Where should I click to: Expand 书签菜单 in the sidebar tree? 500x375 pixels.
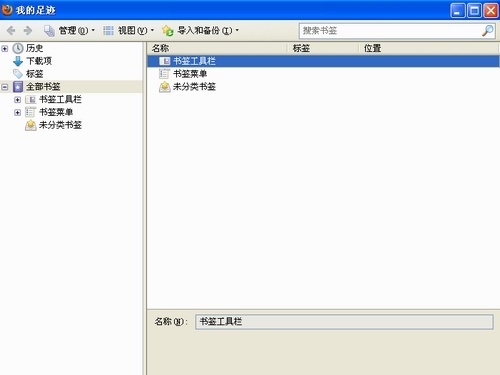point(17,113)
